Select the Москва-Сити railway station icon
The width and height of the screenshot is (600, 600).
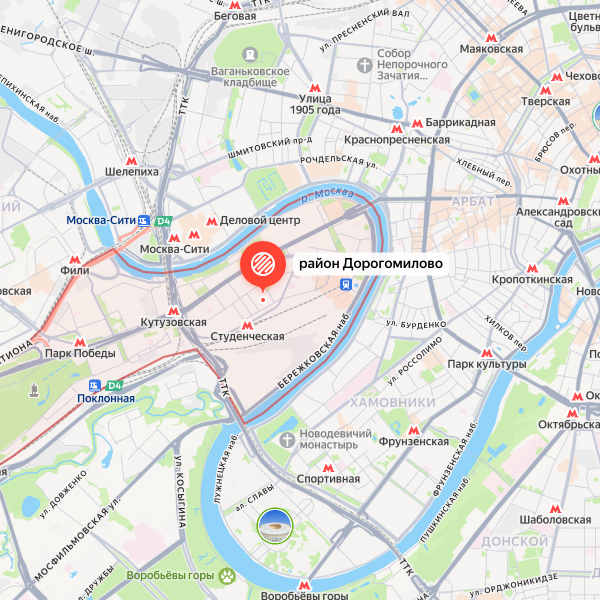coord(144,221)
